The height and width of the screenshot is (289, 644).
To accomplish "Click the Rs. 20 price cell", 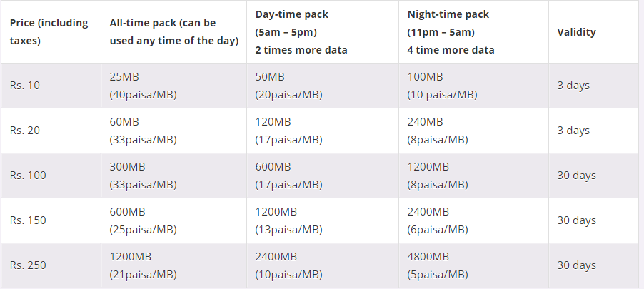I will [x=51, y=131].
